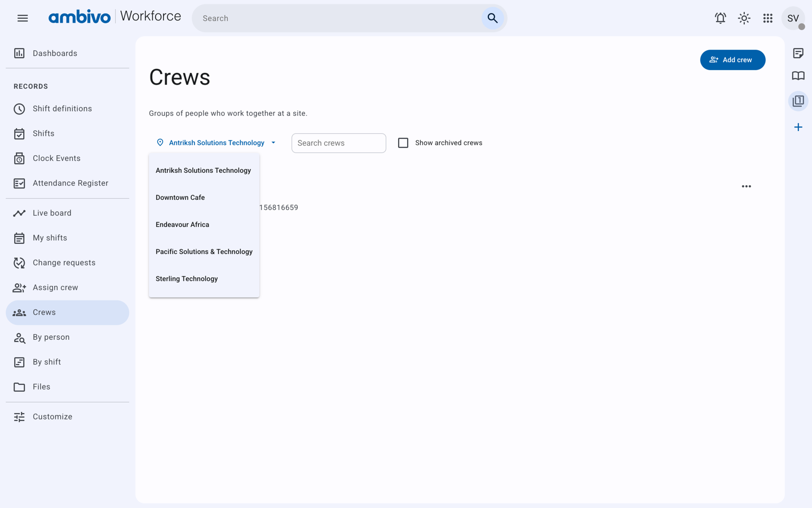Viewport: 812px width, 508px height.
Task: Click the ambivo Workforce logo
Action: click(114, 17)
